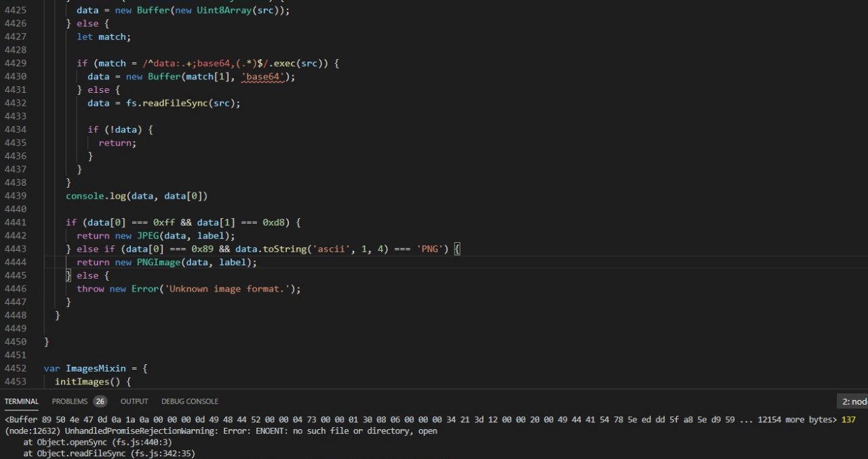Click line number 4425 in the gutter

[x=15, y=10]
